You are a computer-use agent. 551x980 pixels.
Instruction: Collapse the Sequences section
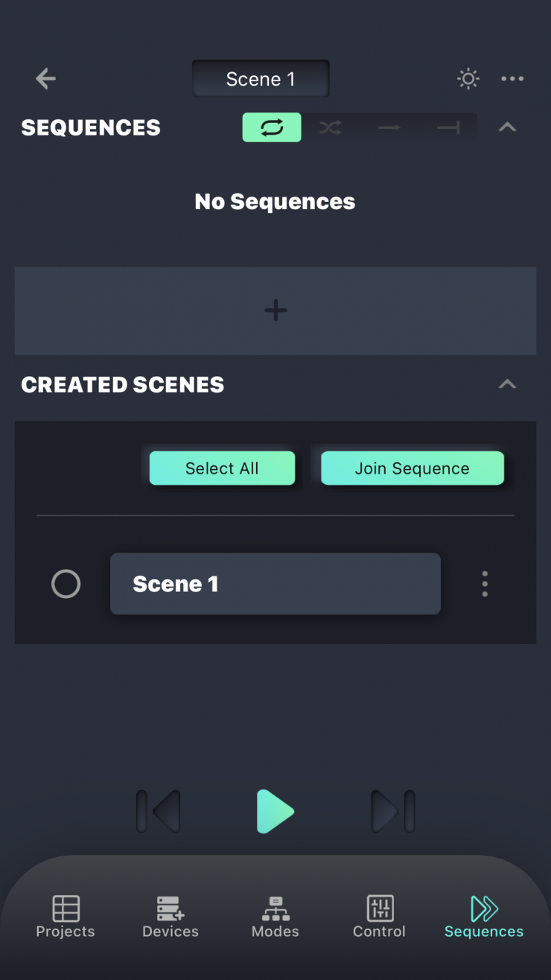(x=507, y=127)
